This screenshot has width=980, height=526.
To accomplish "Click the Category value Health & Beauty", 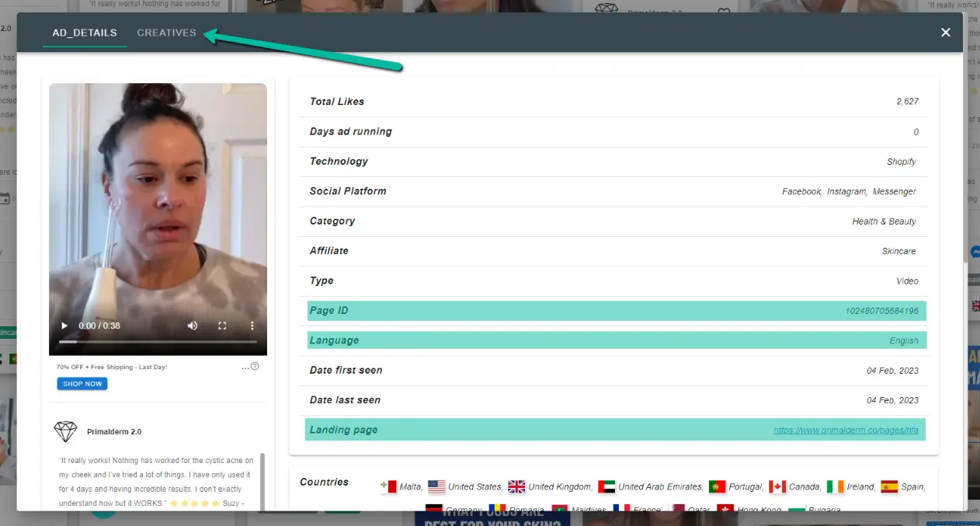I will (884, 221).
